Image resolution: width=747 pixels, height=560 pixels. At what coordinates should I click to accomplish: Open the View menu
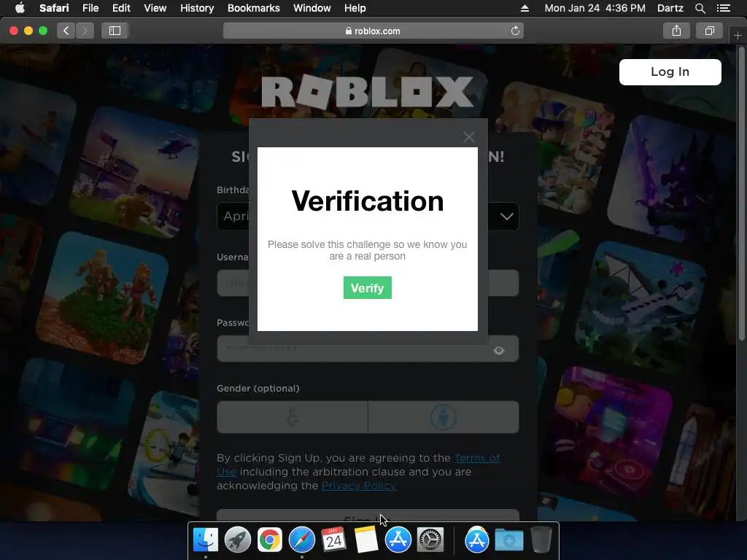155,8
